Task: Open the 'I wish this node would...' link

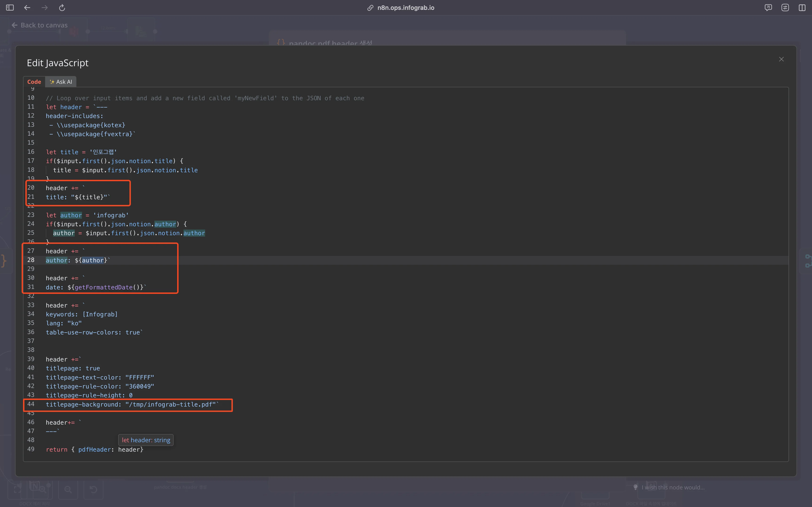Action: coord(673,487)
